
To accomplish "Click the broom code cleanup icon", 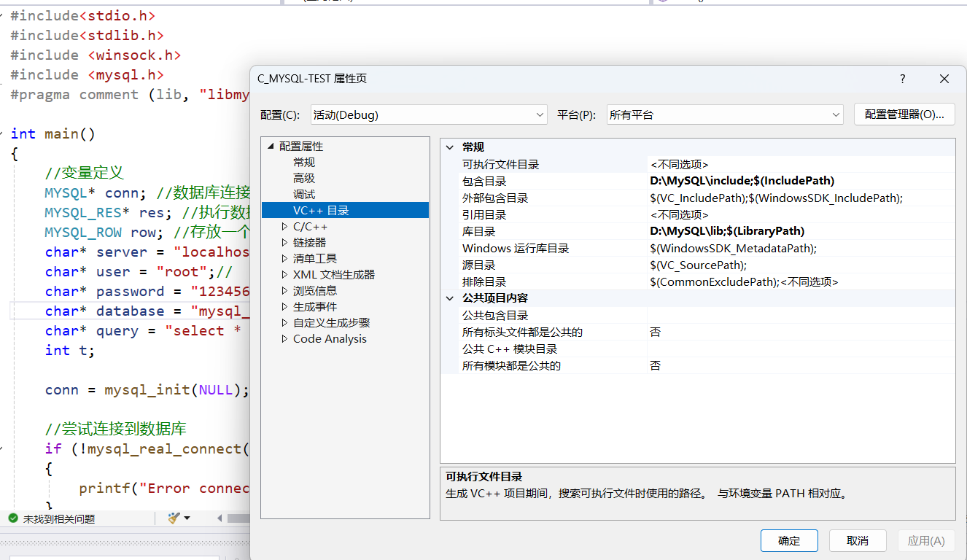I will pos(173,518).
